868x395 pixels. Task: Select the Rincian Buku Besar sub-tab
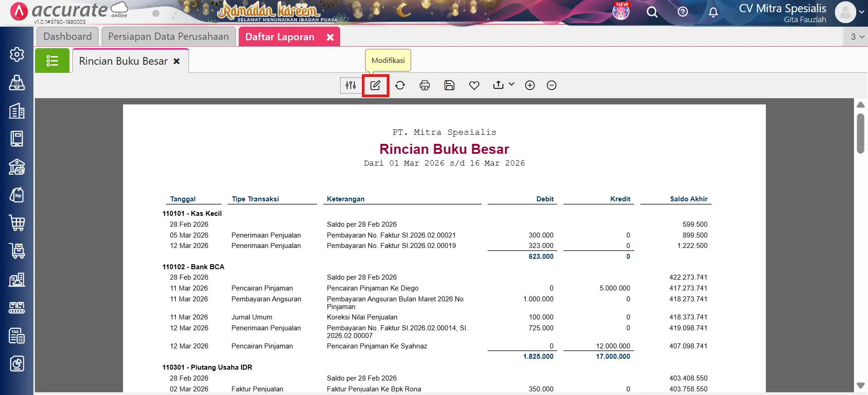pos(123,61)
